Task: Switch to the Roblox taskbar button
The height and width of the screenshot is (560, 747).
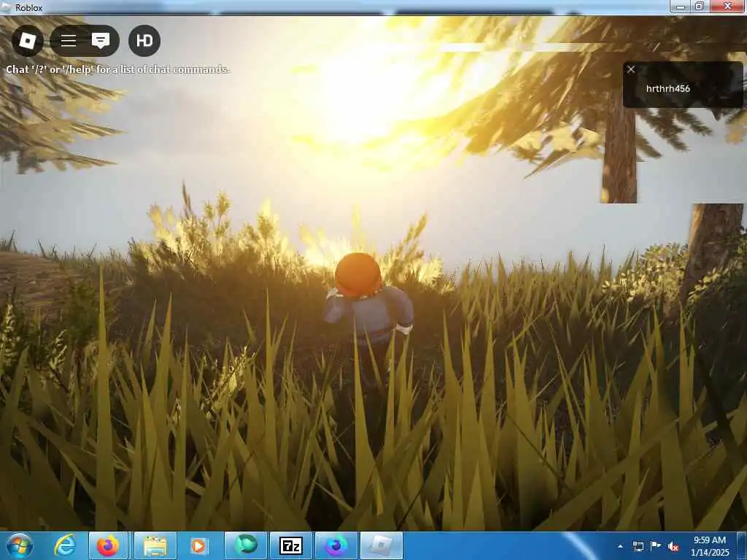Action: point(381,545)
